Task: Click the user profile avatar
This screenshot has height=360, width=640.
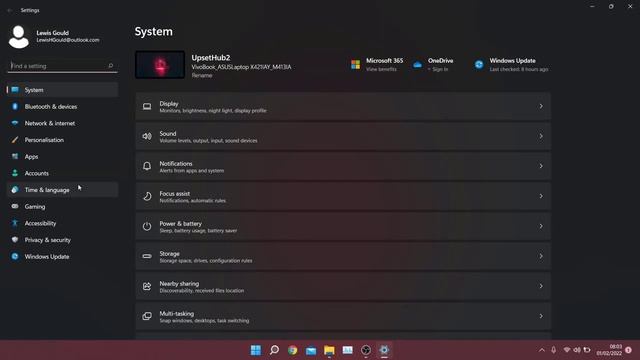Action: click(x=19, y=37)
